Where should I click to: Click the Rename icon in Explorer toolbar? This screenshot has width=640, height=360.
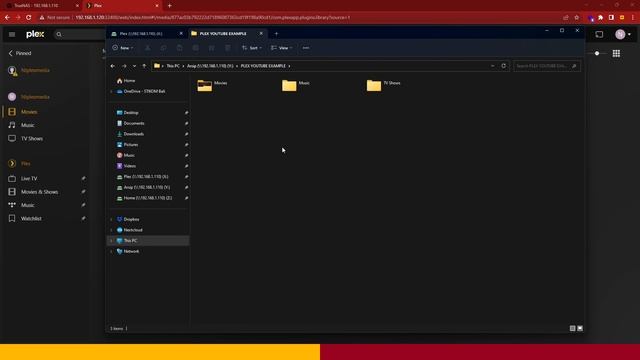(196, 48)
